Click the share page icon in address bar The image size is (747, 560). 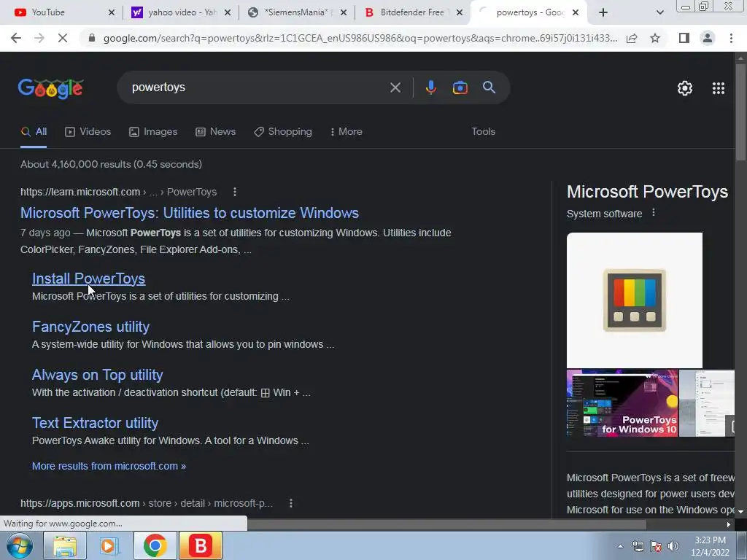pos(632,38)
